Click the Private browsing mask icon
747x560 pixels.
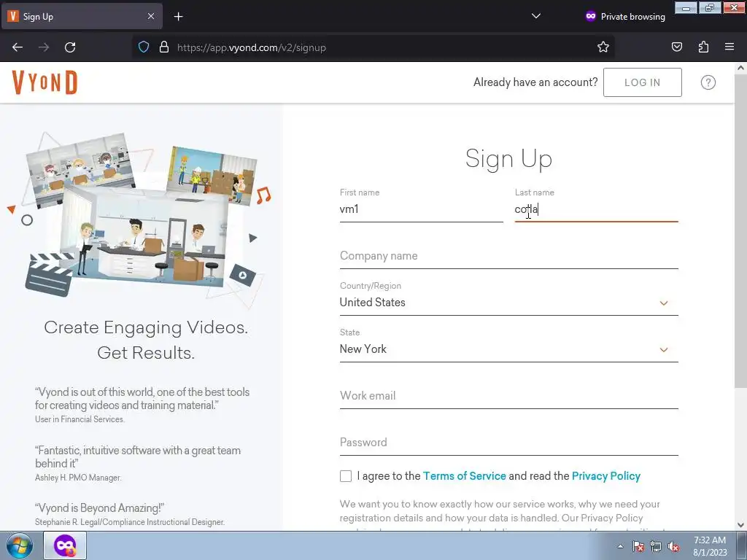(591, 16)
